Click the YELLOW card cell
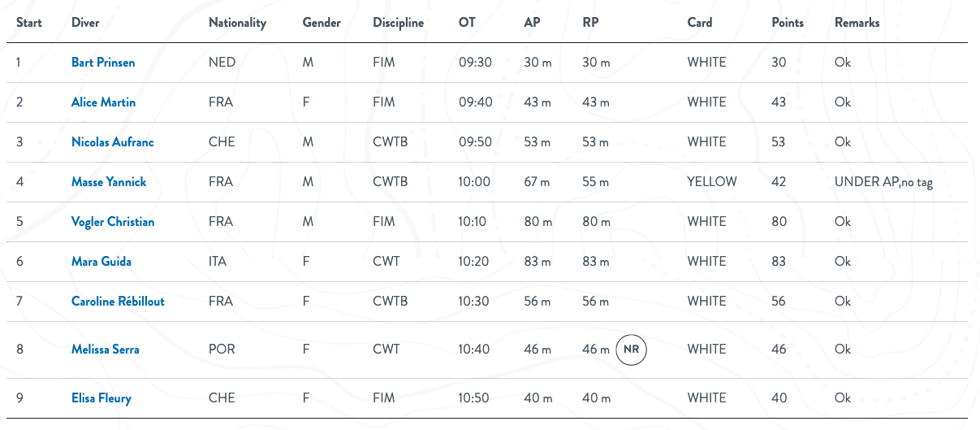 click(x=711, y=182)
